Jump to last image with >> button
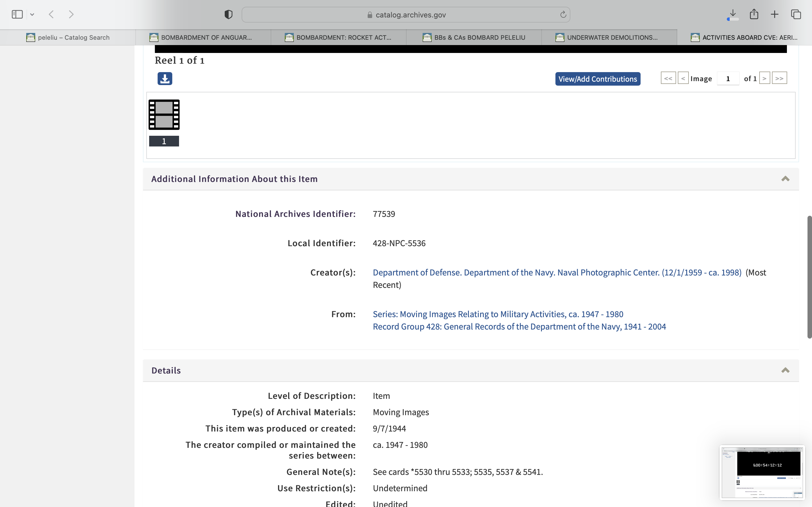This screenshot has width=812, height=507. point(779,79)
